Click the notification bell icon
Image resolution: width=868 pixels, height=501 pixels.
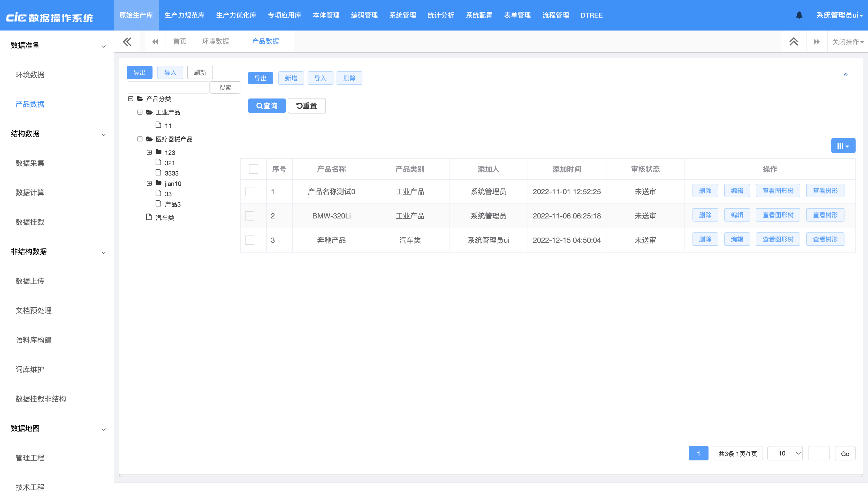[799, 15]
